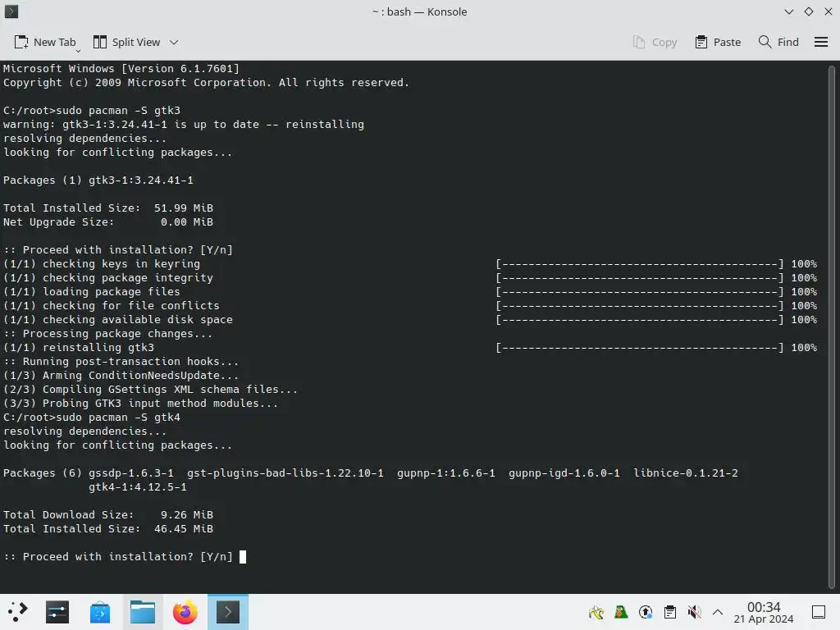Click the 'sudo pacman -S gtk4' command text

pyautogui.click(x=118, y=418)
